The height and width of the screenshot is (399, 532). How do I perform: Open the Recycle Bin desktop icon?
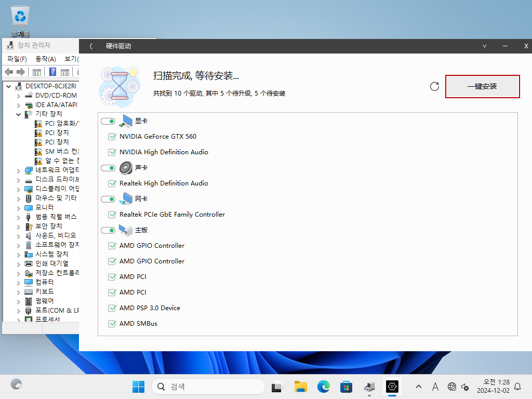click(20, 21)
